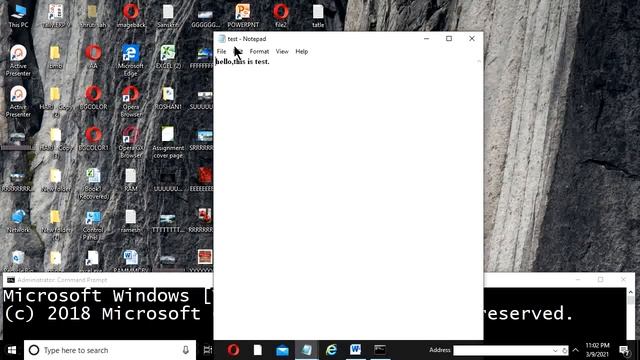Select the ROSHANI file icon
Viewport: 640px width, 360px height.
(x=168, y=98)
